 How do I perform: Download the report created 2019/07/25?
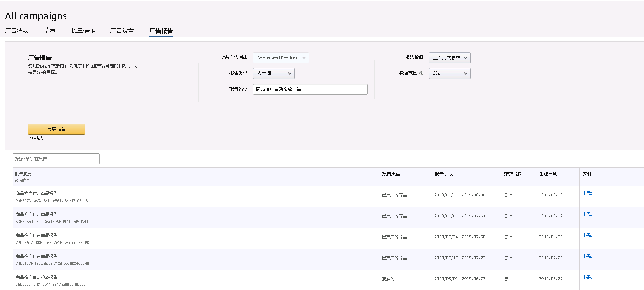587,256
